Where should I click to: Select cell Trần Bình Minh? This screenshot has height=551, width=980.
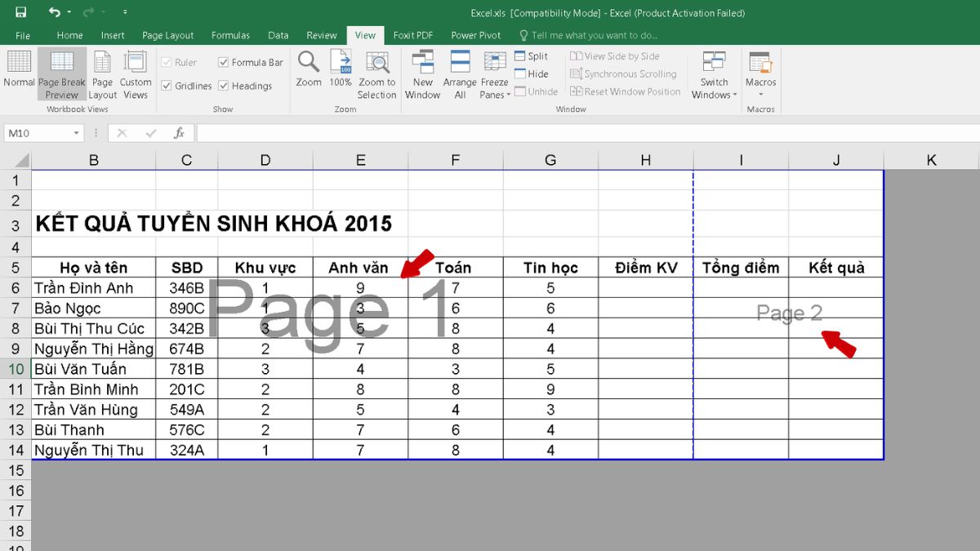pos(94,389)
